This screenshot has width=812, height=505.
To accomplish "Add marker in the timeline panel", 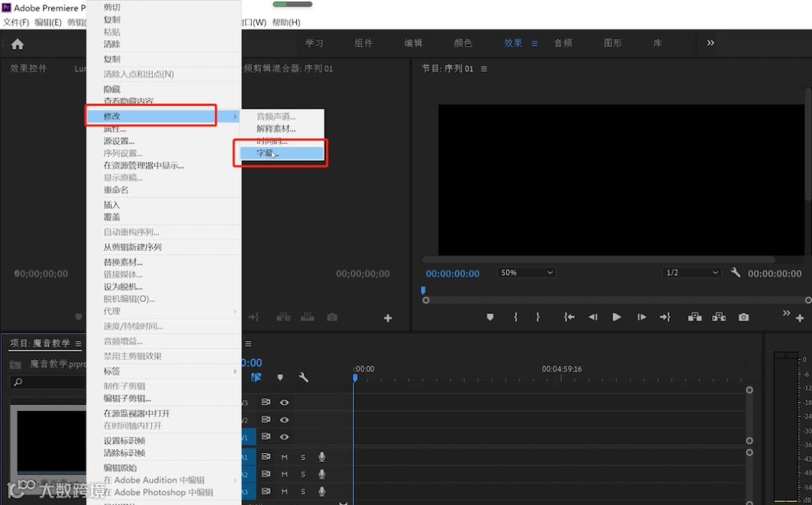I will coord(280,378).
